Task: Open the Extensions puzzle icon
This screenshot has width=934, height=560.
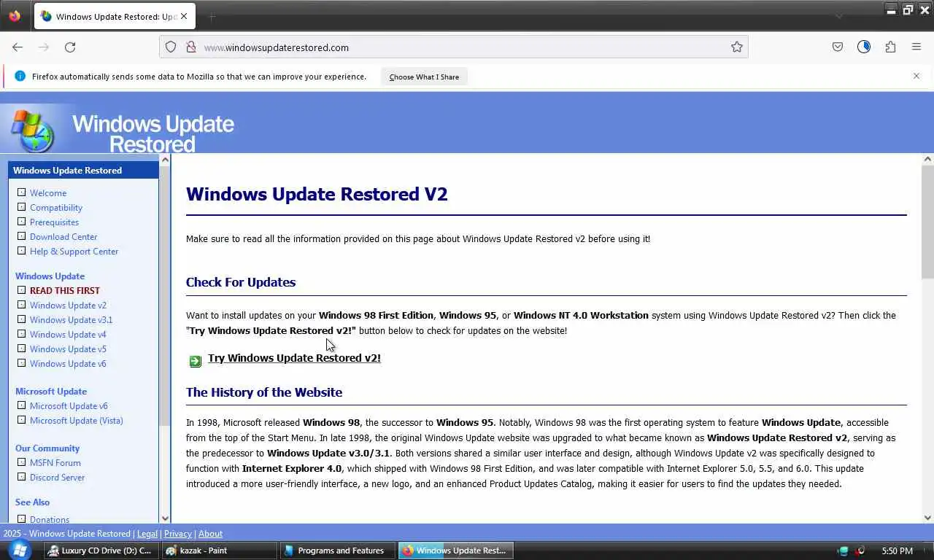Action: [x=890, y=47]
